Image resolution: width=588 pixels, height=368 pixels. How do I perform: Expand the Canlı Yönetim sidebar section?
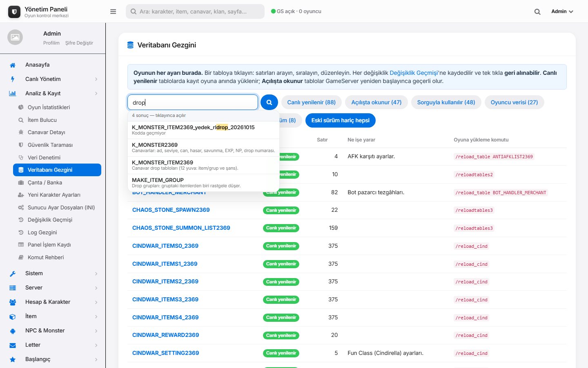tap(53, 79)
